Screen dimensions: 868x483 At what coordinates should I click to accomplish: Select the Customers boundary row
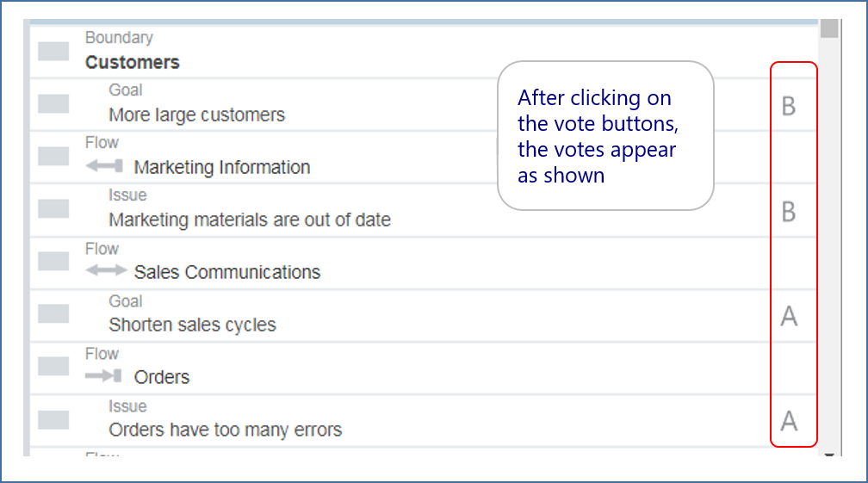(133, 62)
